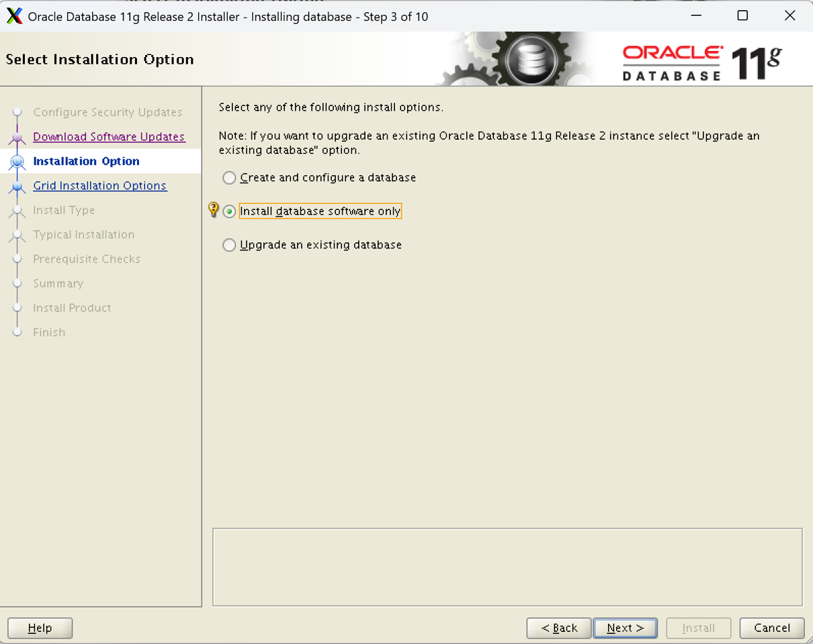Click the yellow hint bulb icon
This screenshot has width=813, height=644.
click(214, 210)
